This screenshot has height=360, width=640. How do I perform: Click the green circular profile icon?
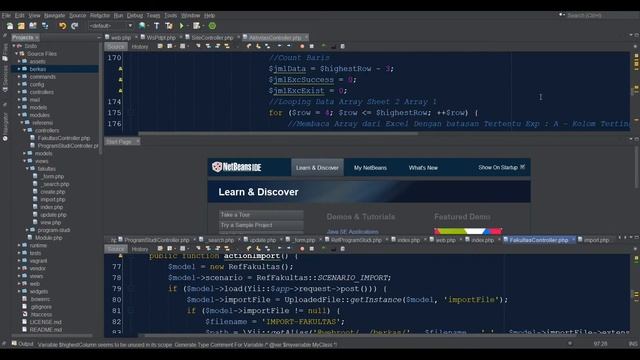212,26
